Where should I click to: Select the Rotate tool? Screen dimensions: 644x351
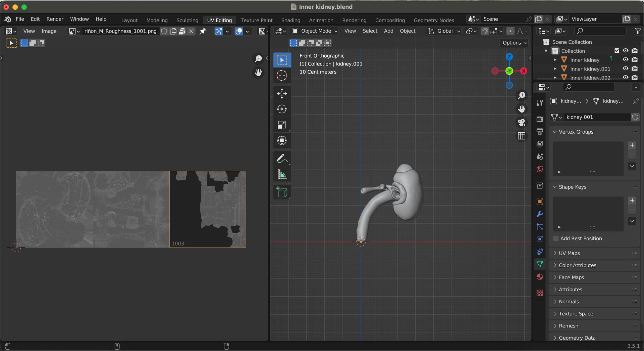(x=282, y=109)
